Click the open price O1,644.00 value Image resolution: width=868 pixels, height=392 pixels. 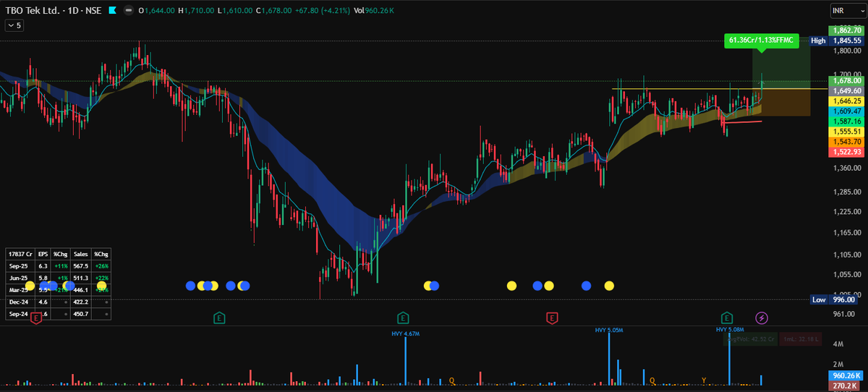[157, 11]
